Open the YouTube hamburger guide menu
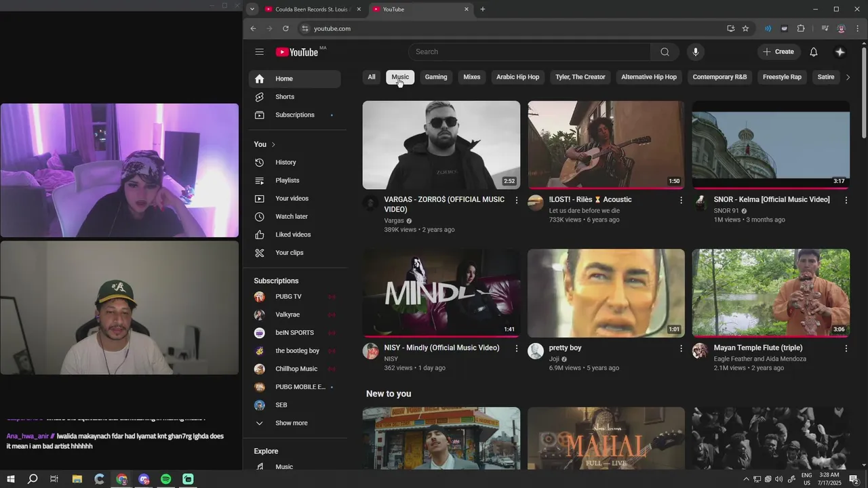This screenshot has height=488, width=868. tap(259, 52)
